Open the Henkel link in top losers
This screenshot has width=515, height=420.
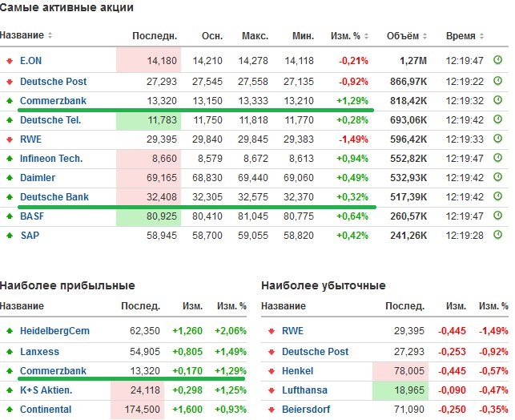coord(297,372)
